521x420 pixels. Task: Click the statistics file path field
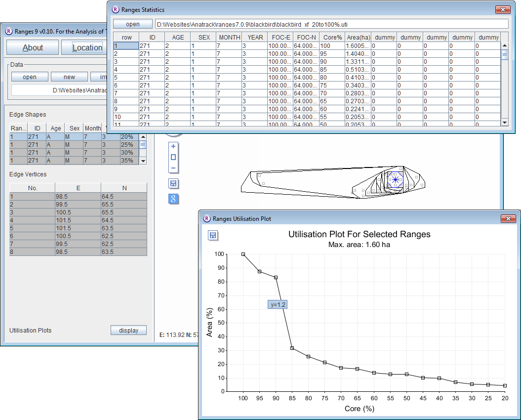pyautogui.click(x=331, y=24)
